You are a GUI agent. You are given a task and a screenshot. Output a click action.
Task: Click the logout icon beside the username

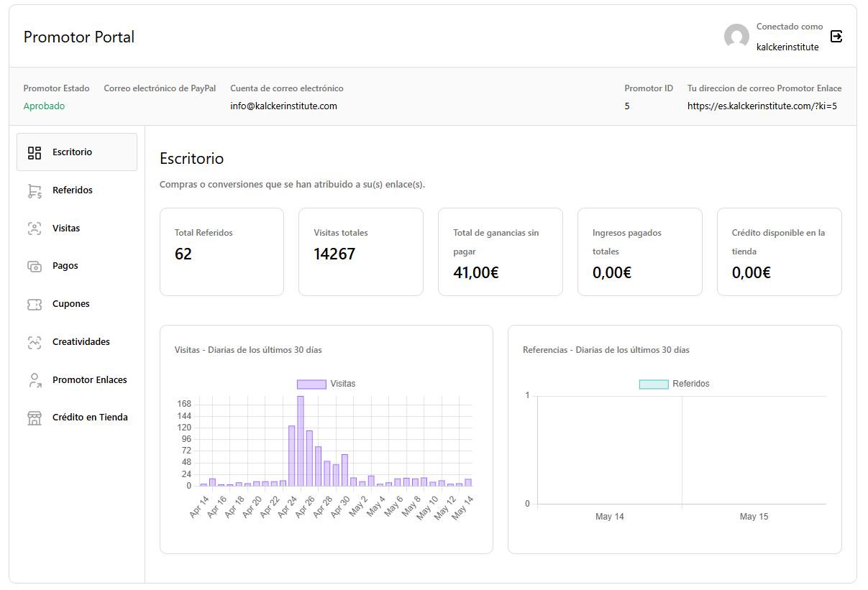pos(836,36)
